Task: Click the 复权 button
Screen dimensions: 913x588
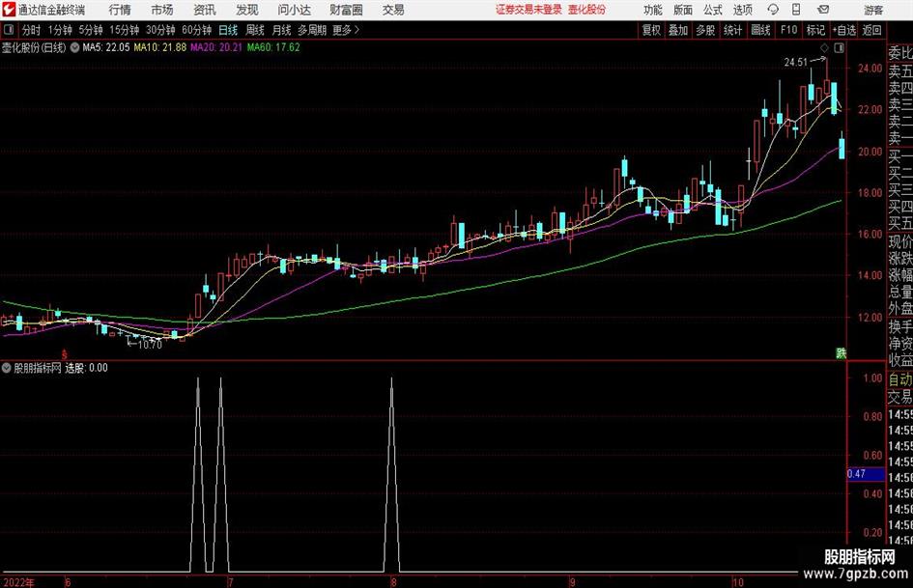Action: (x=651, y=30)
